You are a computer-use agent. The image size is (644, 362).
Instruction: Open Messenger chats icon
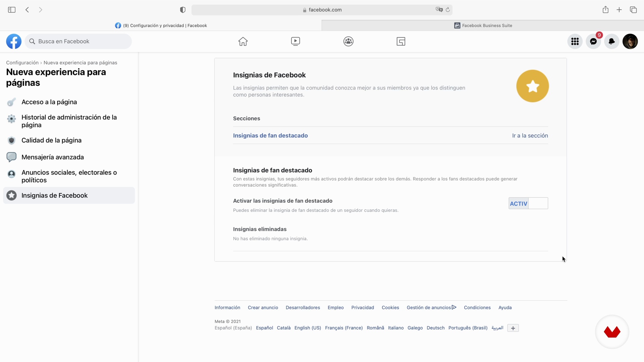(x=593, y=41)
